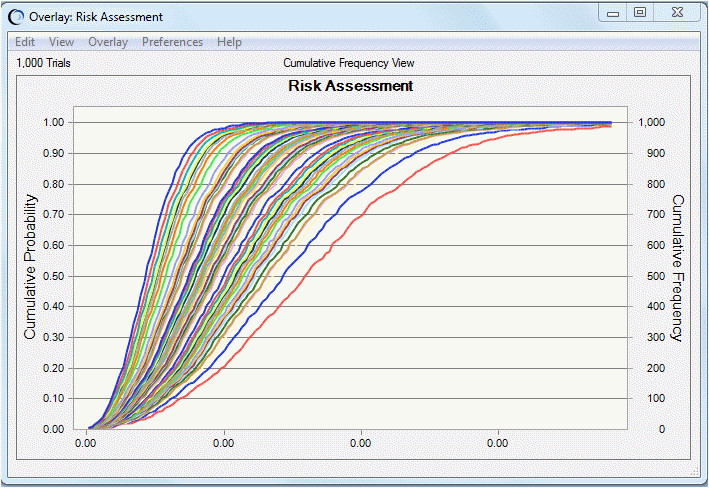The image size is (709, 488).
Task: Click the 1.00 probability axis value
Action: pyautogui.click(x=53, y=122)
